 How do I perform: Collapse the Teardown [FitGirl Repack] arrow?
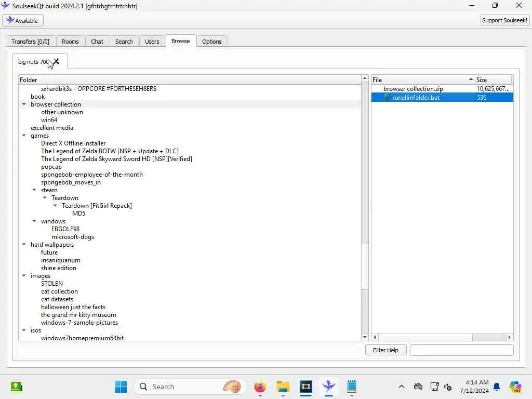[x=55, y=206]
